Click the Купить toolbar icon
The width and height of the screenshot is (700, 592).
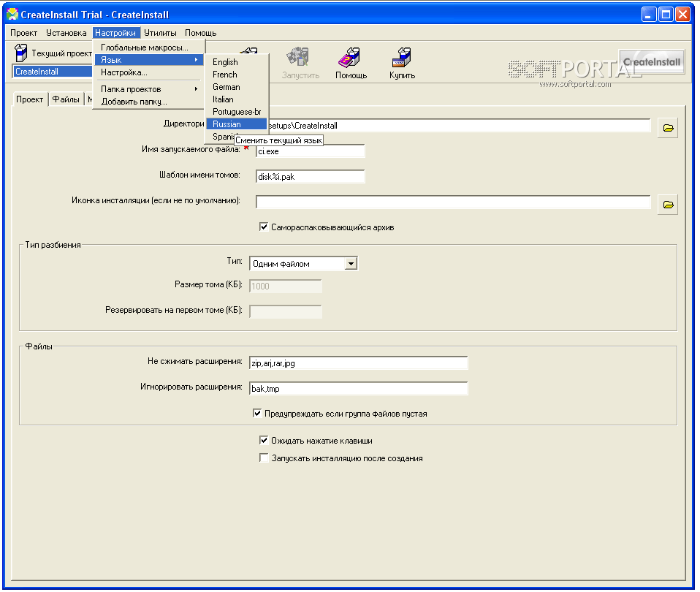pyautogui.click(x=402, y=57)
